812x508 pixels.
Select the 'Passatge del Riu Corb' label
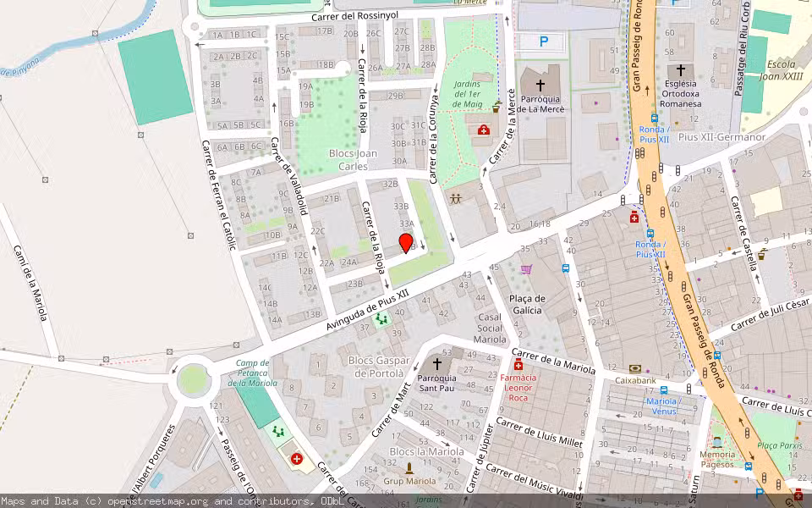click(x=741, y=49)
